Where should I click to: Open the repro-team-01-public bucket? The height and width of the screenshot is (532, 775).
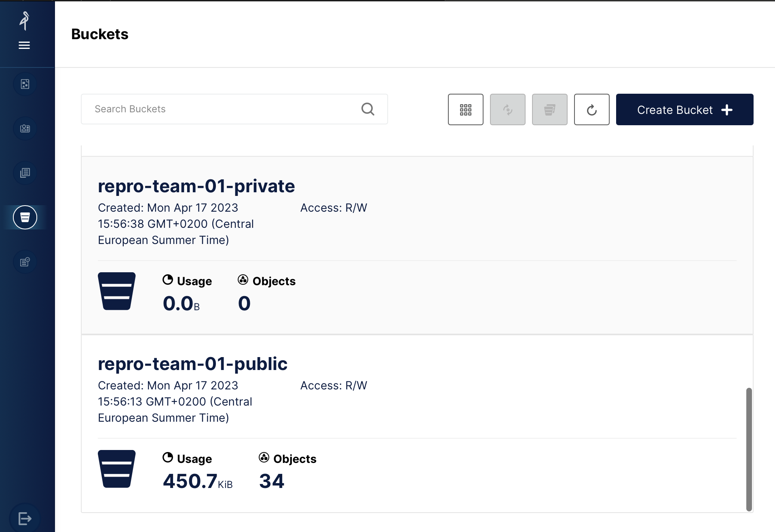(192, 364)
